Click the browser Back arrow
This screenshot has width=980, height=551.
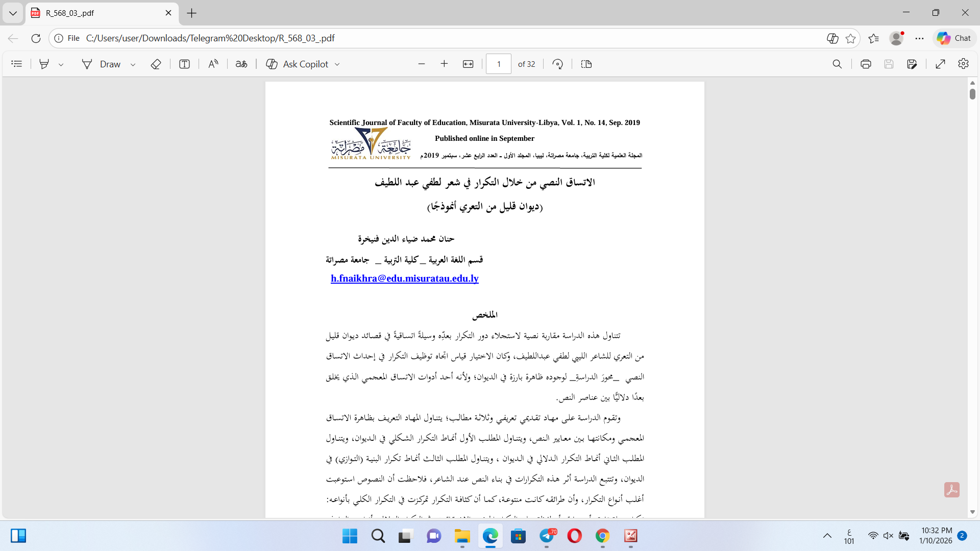pos(13,38)
